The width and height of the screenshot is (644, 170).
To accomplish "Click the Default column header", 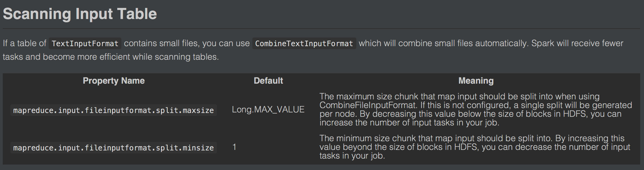I will (268, 81).
